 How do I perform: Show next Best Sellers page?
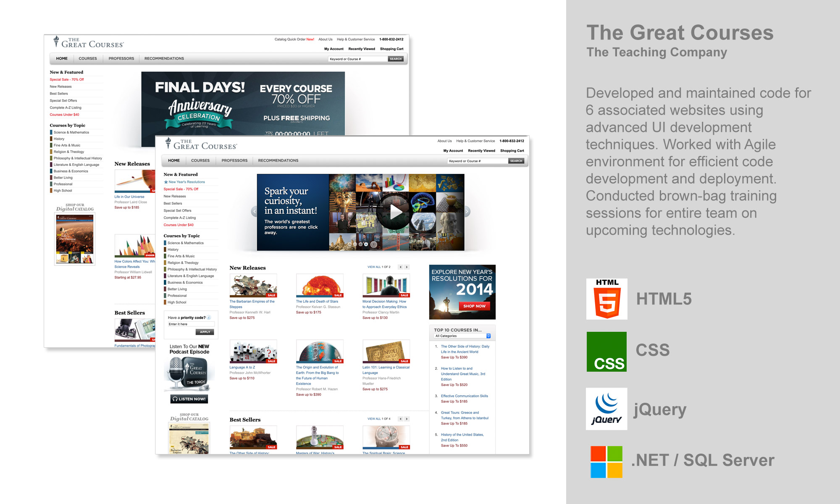(x=407, y=419)
